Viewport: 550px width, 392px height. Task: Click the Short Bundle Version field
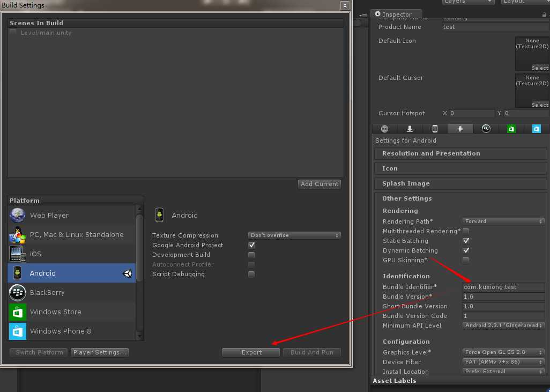[503, 306]
